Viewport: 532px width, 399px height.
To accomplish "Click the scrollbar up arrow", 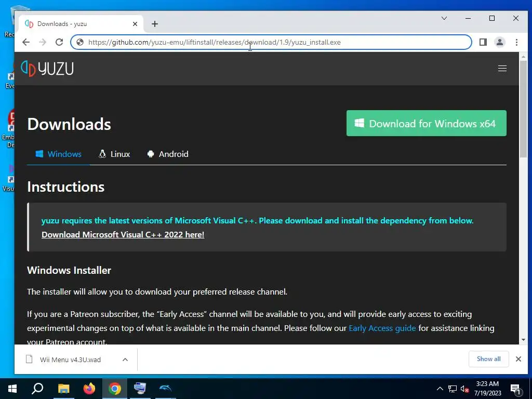I will pyautogui.click(x=524, y=57).
